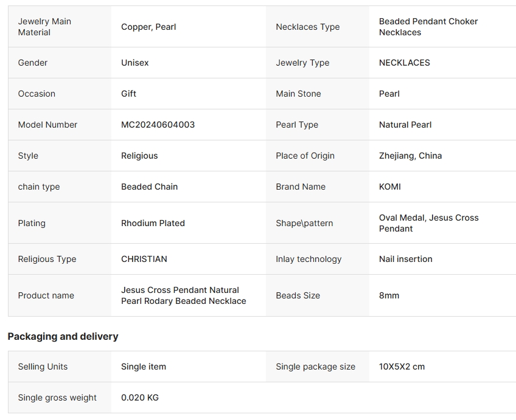The height and width of the screenshot is (420, 516).
Task: Click the "CHRISTIAN" religious type value
Action: [144, 259]
